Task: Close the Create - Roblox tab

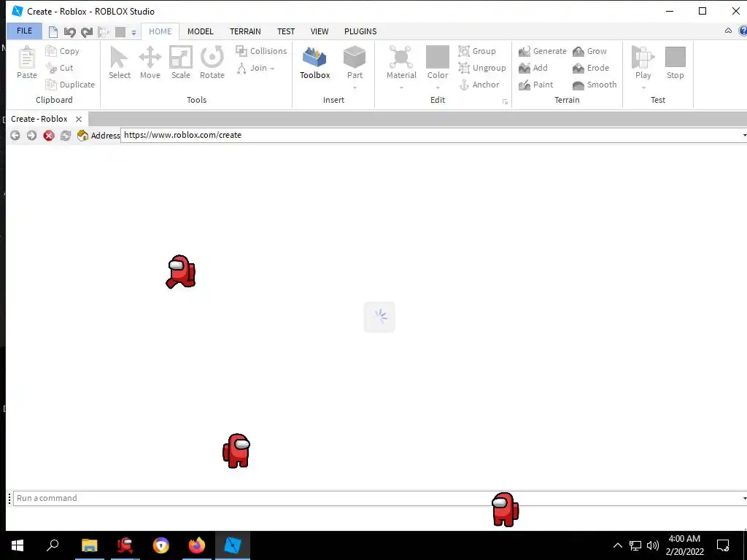Action: (x=79, y=119)
